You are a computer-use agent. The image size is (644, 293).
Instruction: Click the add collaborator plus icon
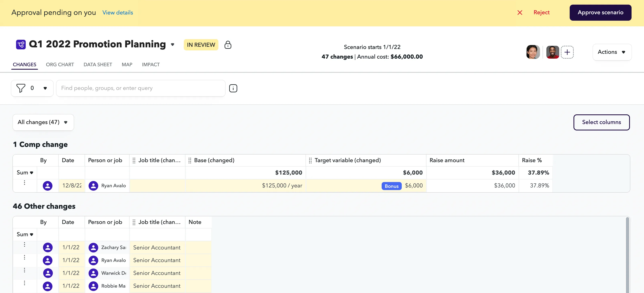pyautogui.click(x=567, y=52)
